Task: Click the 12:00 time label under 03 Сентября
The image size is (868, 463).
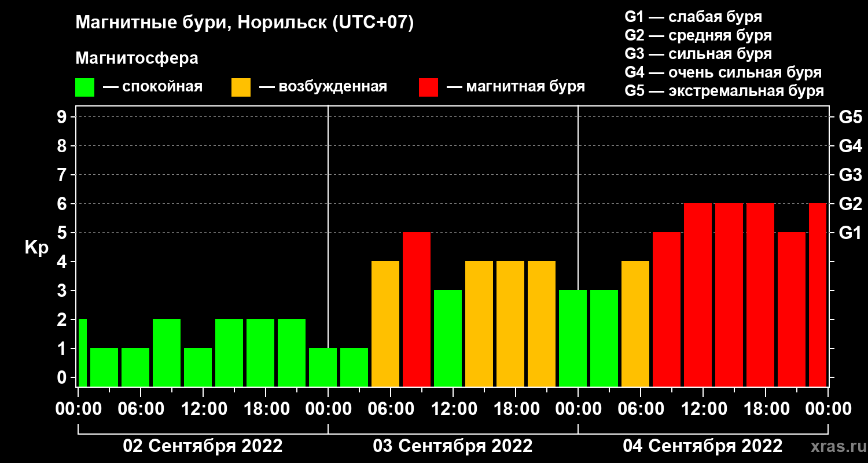Action: pos(453,409)
